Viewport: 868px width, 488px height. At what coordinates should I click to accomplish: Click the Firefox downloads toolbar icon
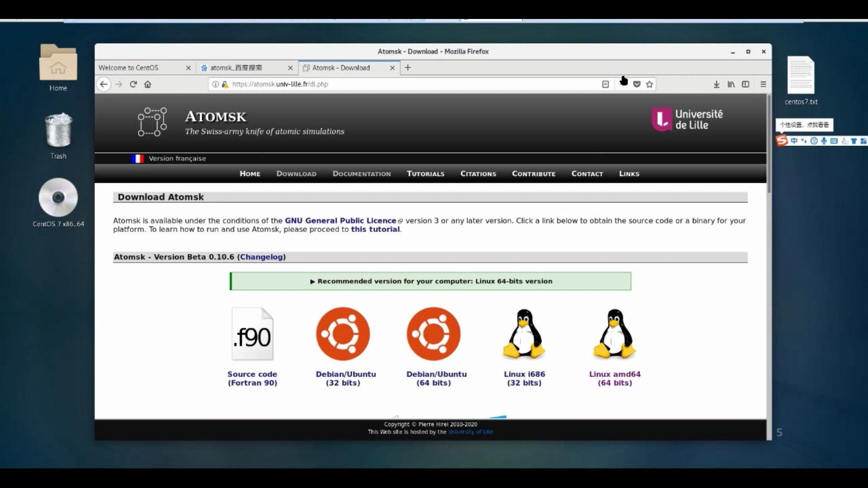[716, 84]
